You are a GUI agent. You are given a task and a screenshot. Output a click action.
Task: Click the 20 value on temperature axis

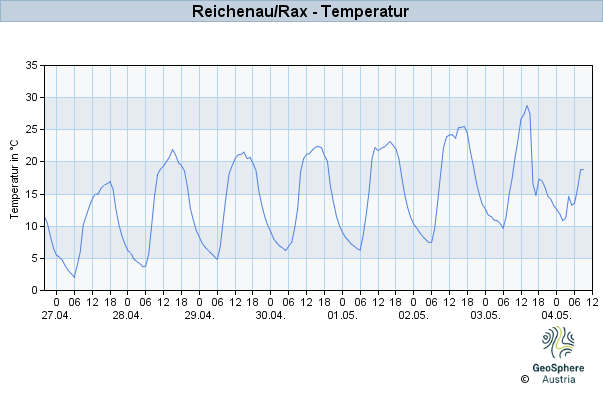pos(32,162)
